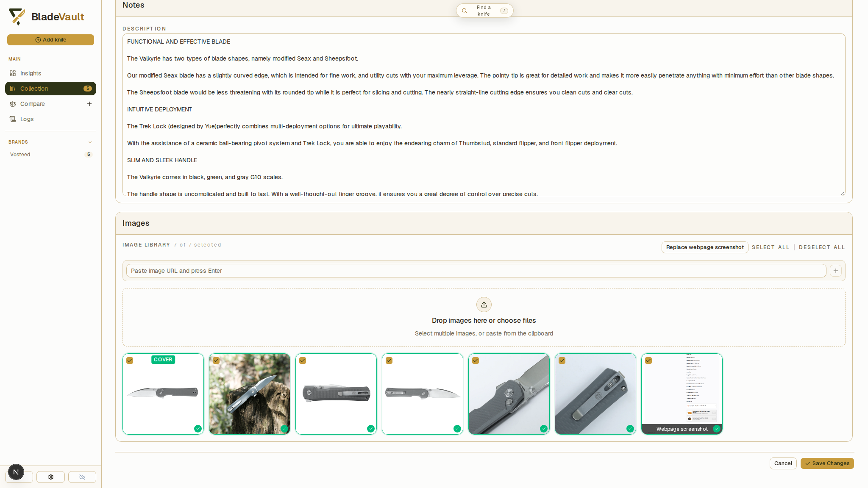Open Logs via its scroll icon
The image size is (868, 488).
(x=13, y=119)
